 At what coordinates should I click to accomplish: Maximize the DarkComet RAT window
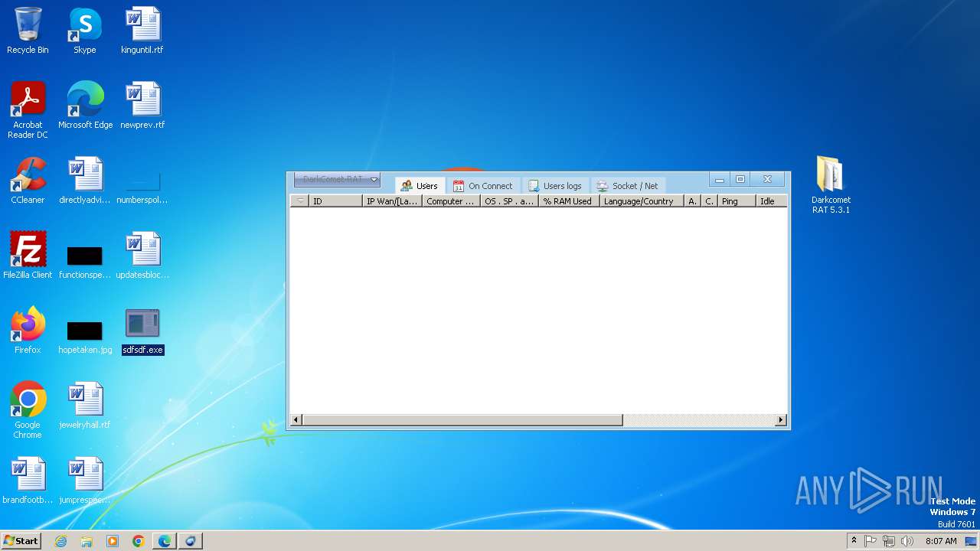point(740,180)
